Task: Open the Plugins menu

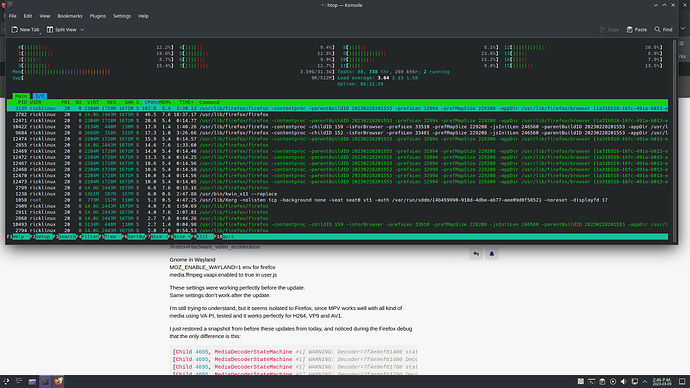Action: click(98, 16)
